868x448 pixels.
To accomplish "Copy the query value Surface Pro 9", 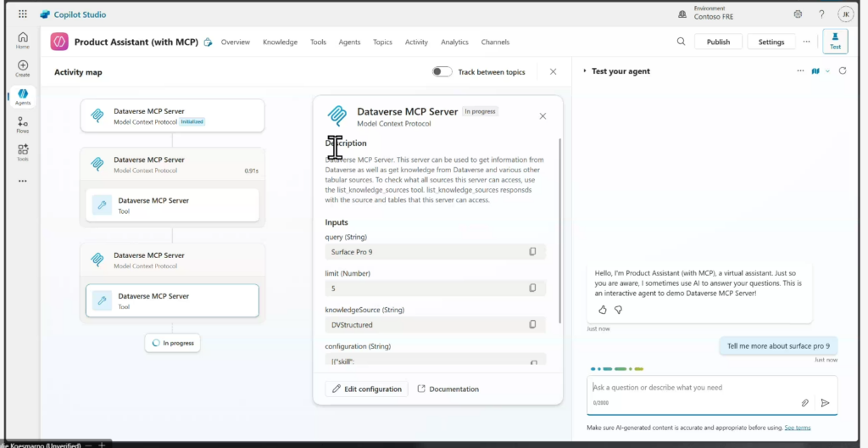I will coord(532,252).
